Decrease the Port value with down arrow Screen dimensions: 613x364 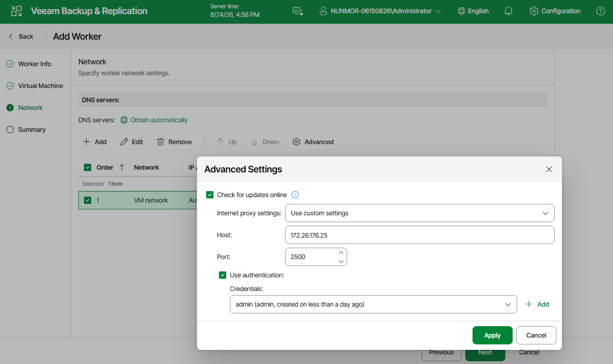341,261
